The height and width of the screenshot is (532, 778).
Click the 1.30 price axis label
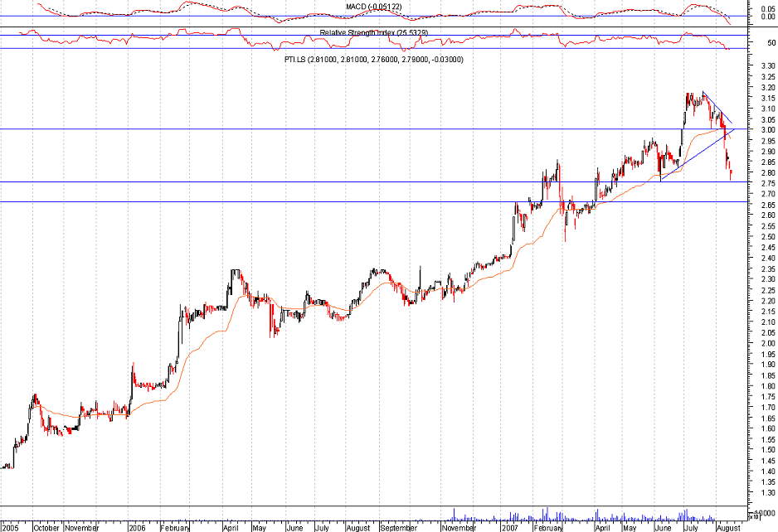click(x=767, y=492)
